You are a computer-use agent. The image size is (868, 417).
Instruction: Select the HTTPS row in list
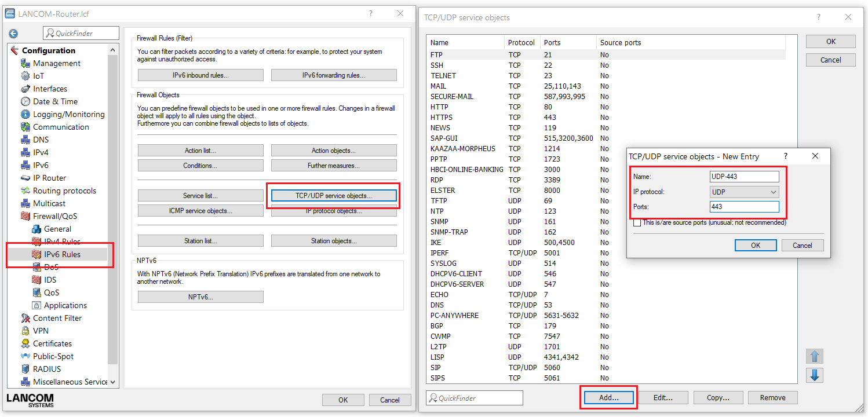pos(442,117)
